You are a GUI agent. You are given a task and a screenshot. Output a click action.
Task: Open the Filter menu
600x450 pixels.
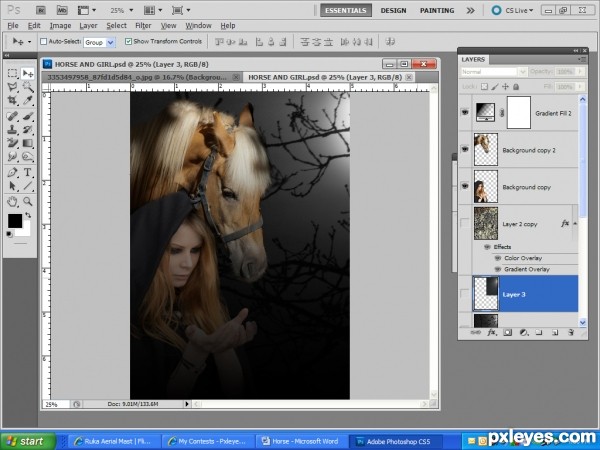[143, 26]
